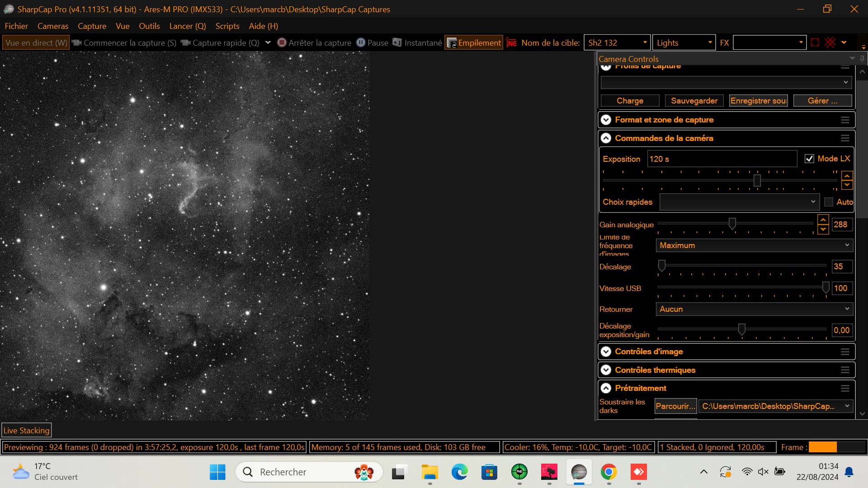
Task: Open the Commandes de la caméra hamburger menu
Action: (845, 138)
